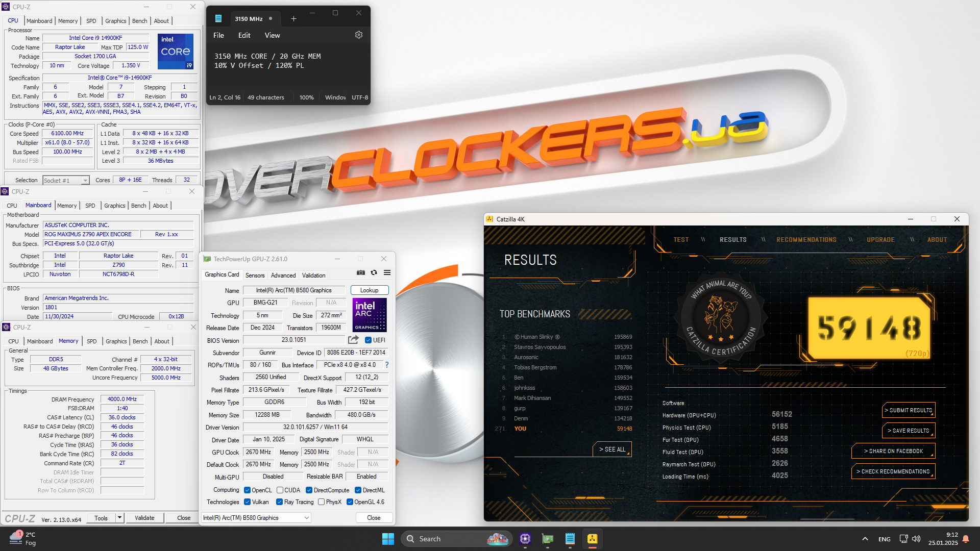Screen dimensions: 980x551
Task: Click the CPU-Z Validate button
Action: [144, 518]
